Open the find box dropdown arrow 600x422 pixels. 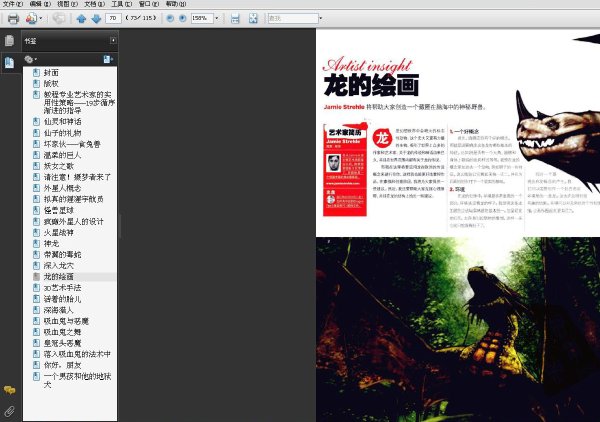321,18
